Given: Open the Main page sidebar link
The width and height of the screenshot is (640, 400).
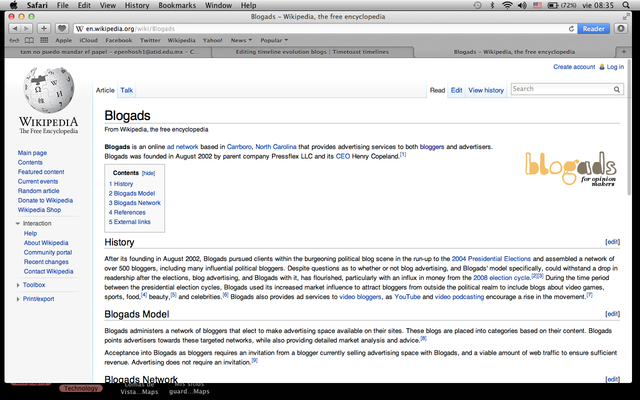Looking at the screenshot, I should point(32,153).
